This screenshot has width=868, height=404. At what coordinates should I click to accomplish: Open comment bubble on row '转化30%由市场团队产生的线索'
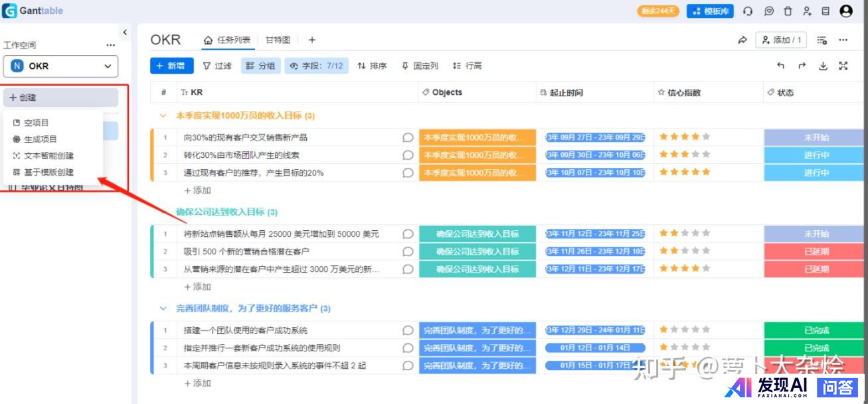[408, 155]
